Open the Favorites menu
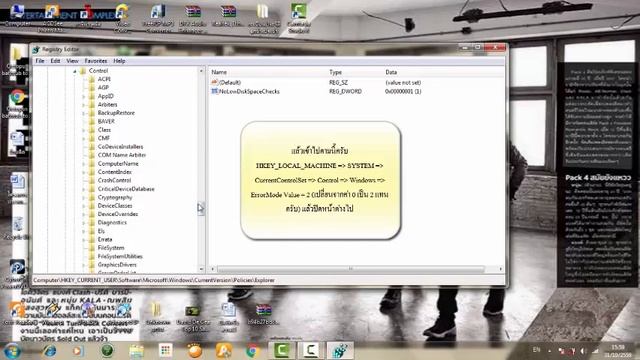Screen dimensions: 640x360 pyautogui.click(x=96, y=61)
